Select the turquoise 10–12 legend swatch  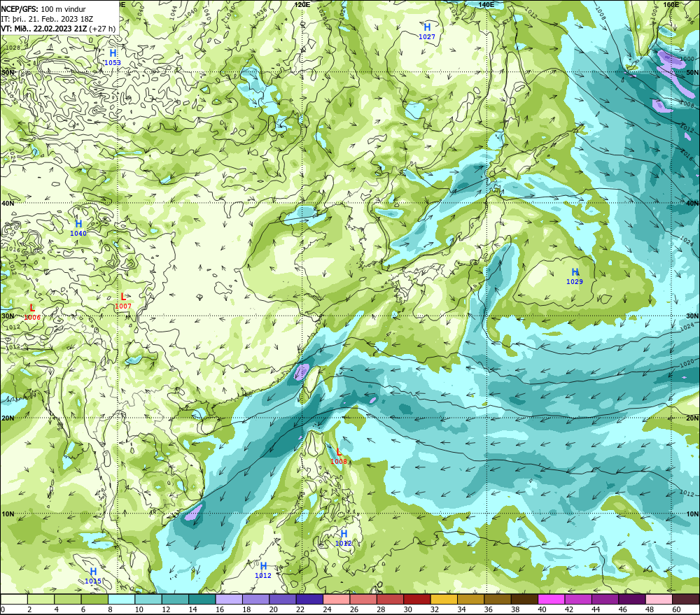[148, 600]
